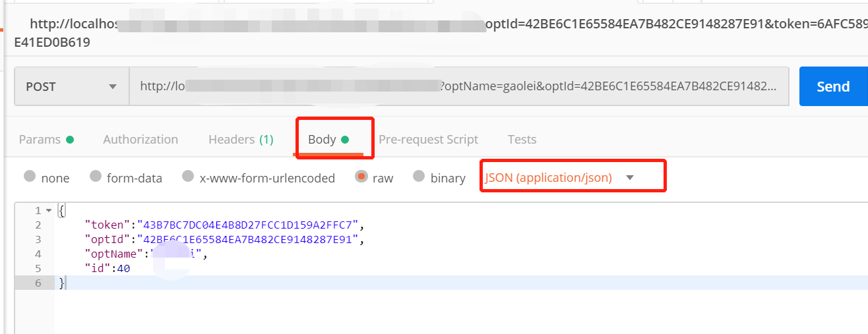Screen dimensions: 868x334
Task: Open the Pre-request Script tab
Action: (429, 139)
